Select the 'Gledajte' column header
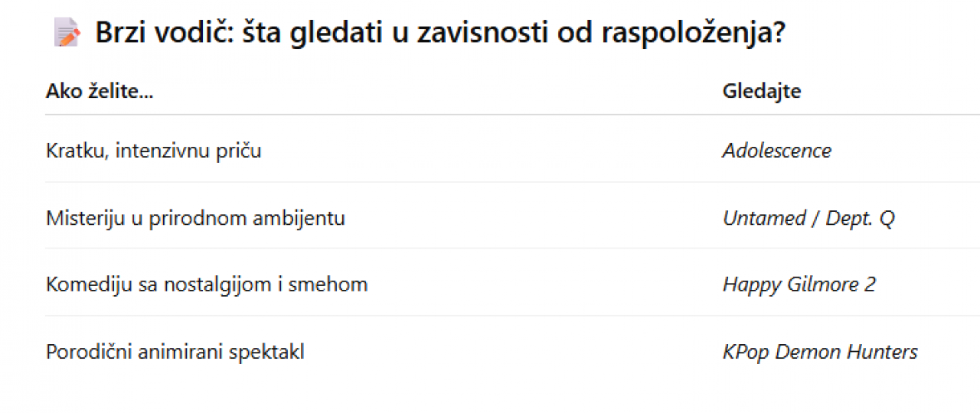980x413 pixels. [x=762, y=91]
